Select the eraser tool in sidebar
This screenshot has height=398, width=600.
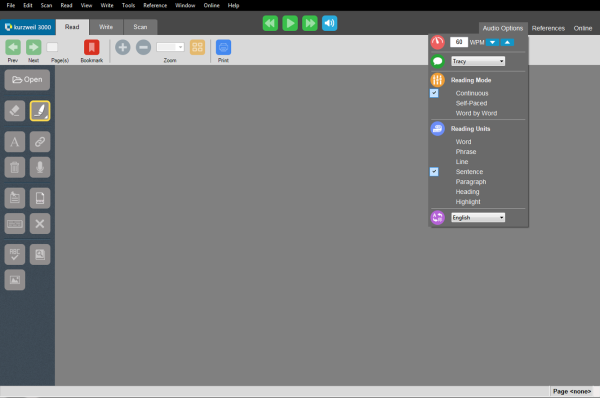pyautogui.click(x=15, y=111)
